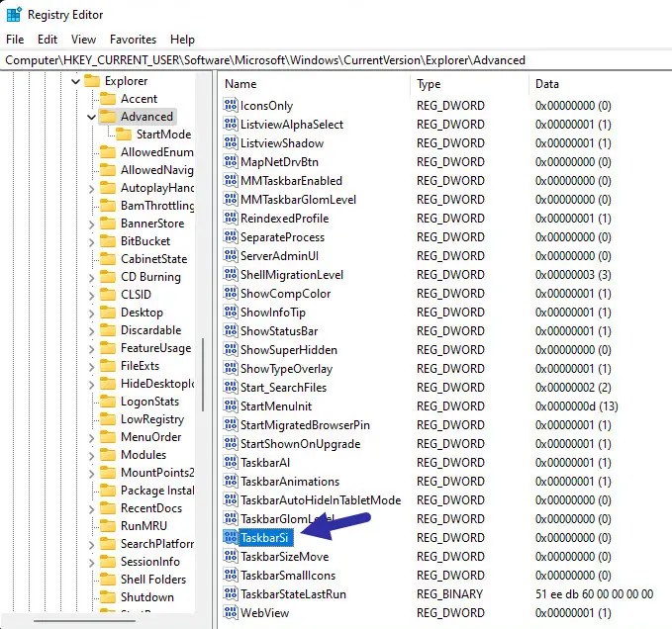Click the registry path address bar

[x=336, y=60]
